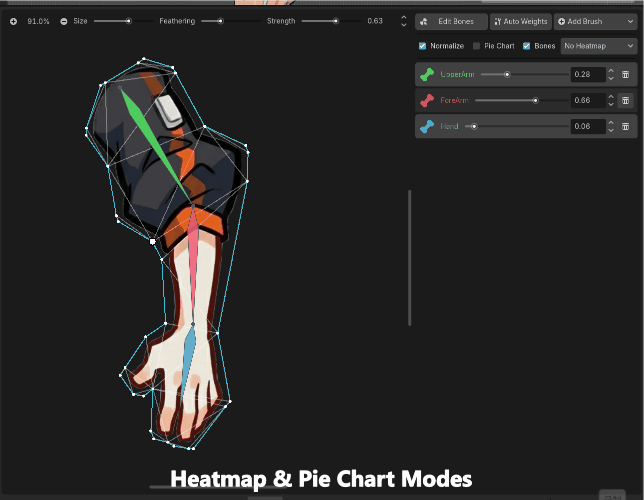
Task: Decrease UpperArm weight with down stepper
Action: coord(611,78)
